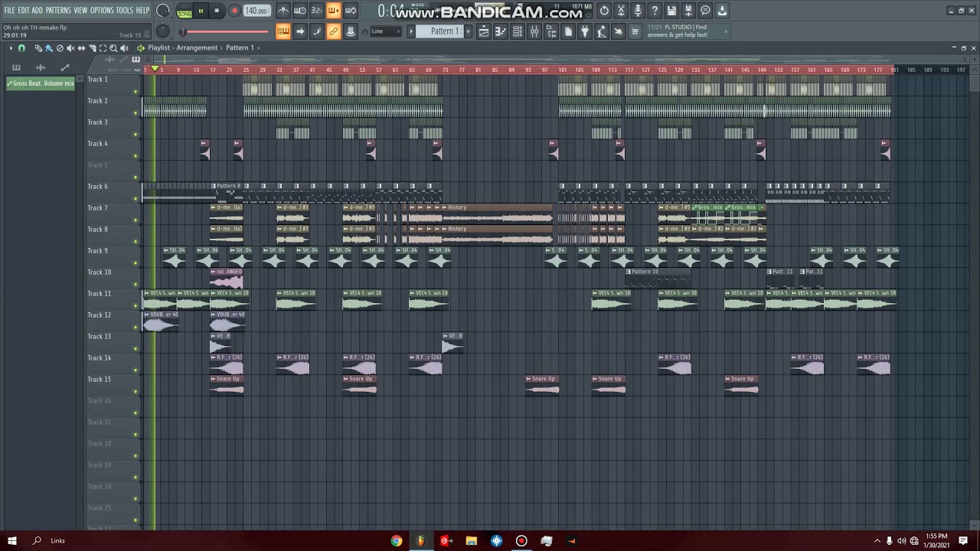The width and height of the screenshot is (980, 551).
Task: Add a new pattern with plus button
Action: click(468, 31)
